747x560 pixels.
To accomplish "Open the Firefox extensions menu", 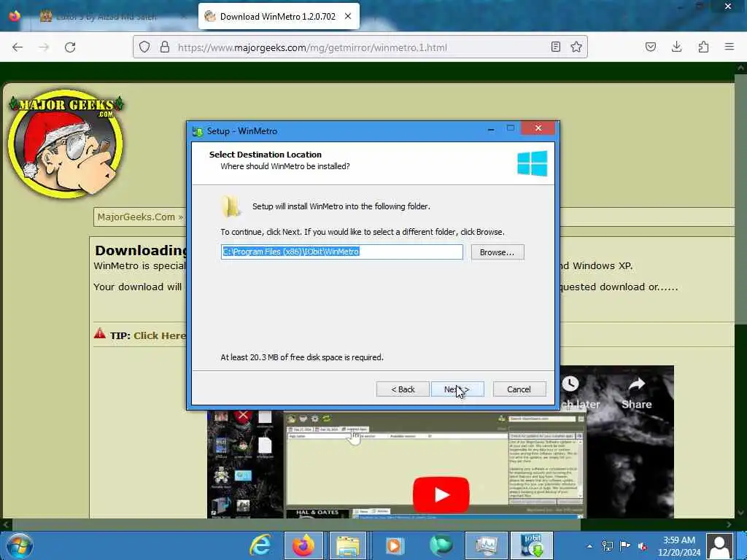I will pyautogui.click(x=703, y=47).
